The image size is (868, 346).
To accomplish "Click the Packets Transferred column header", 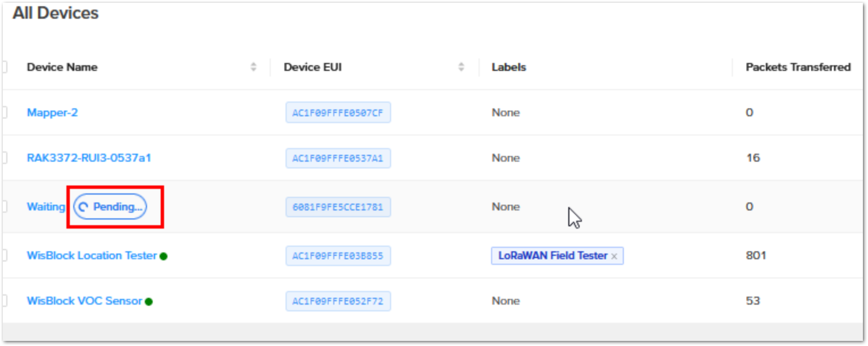I will [x=798, y=67].
